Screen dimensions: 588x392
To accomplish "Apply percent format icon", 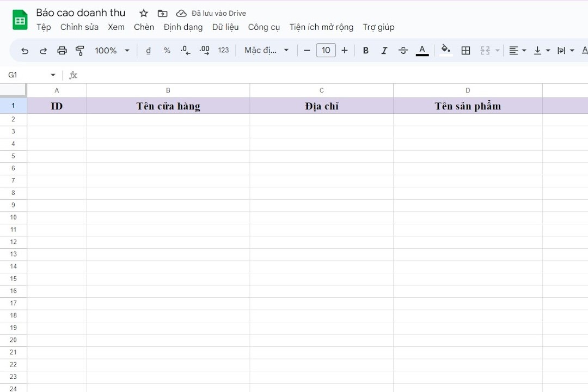I will (x=167, y=50).
